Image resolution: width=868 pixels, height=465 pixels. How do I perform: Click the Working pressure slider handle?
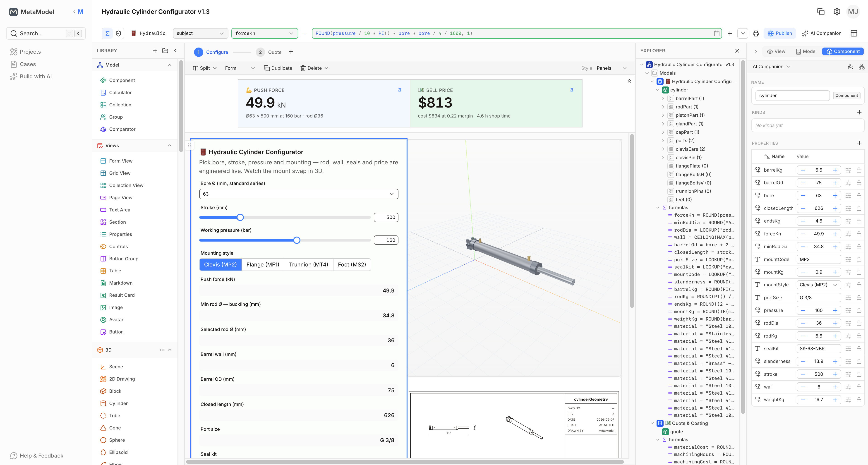pyautogui.click(x=297, y=241)
